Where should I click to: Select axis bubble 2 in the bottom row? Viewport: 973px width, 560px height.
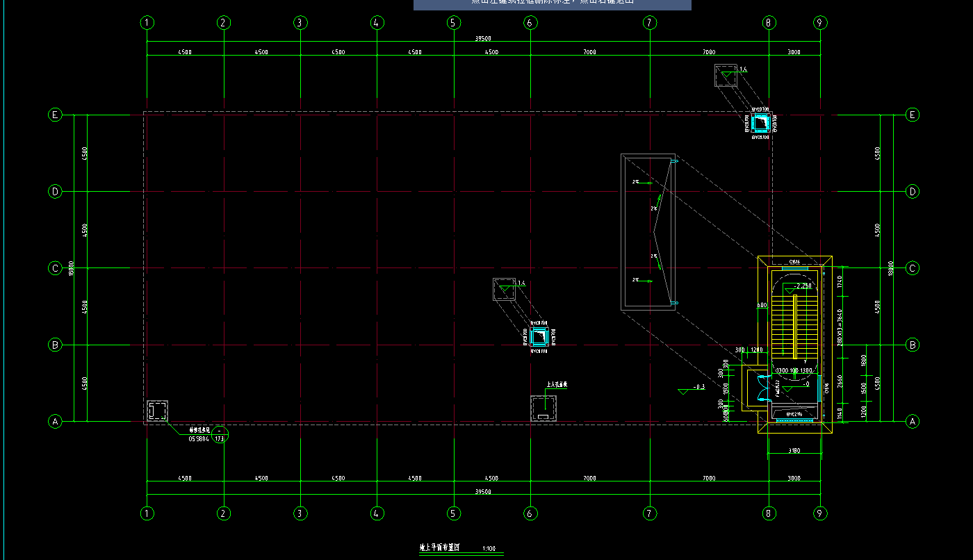click(223, 513)
